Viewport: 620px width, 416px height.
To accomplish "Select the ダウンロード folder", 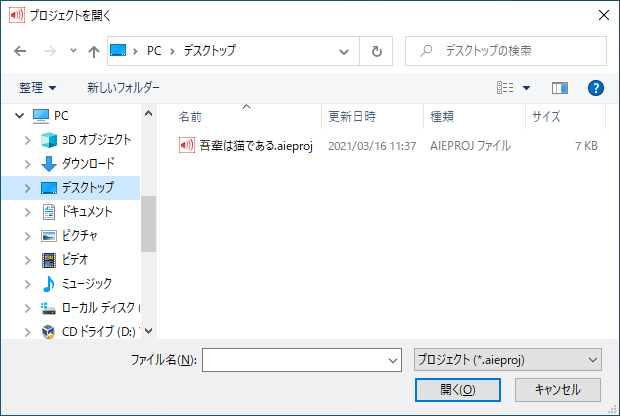I will [x=88, y=163].
